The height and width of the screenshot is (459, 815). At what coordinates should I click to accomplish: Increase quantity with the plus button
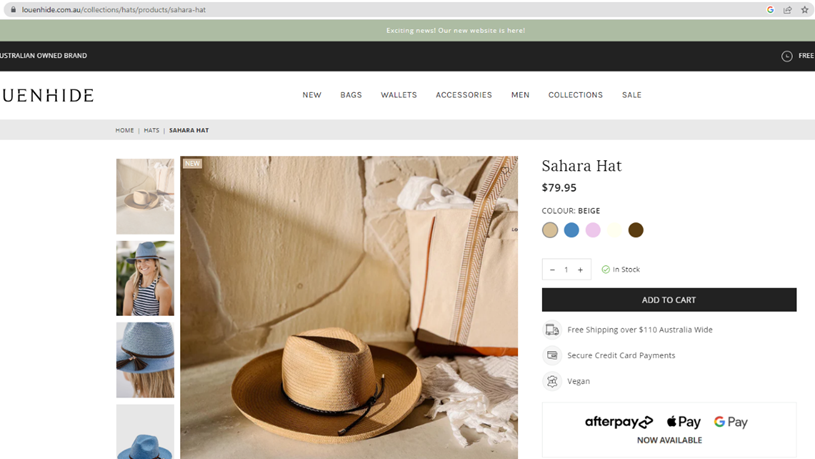pos(580,270)
